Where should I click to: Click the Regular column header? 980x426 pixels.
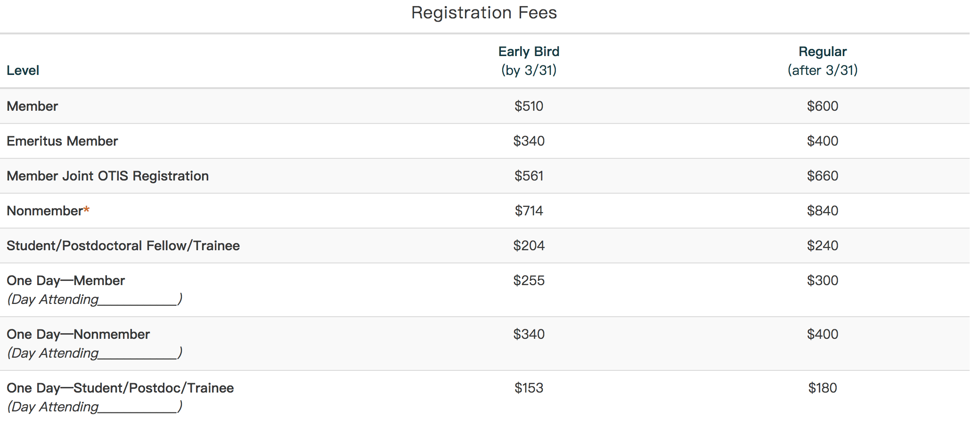pyautogui.click(x=823, y=61)
